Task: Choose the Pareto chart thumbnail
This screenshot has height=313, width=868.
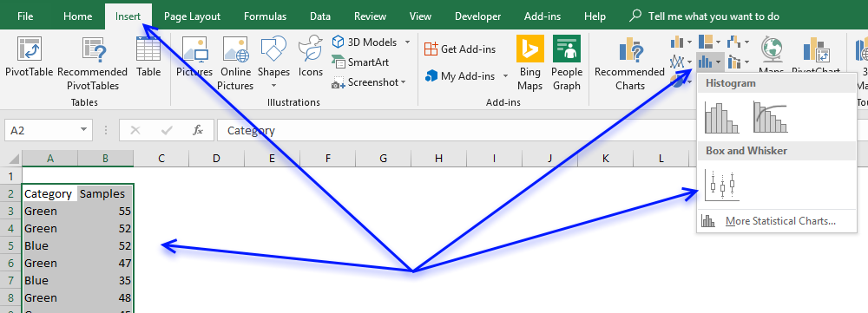Action: (x=770, y=117)
